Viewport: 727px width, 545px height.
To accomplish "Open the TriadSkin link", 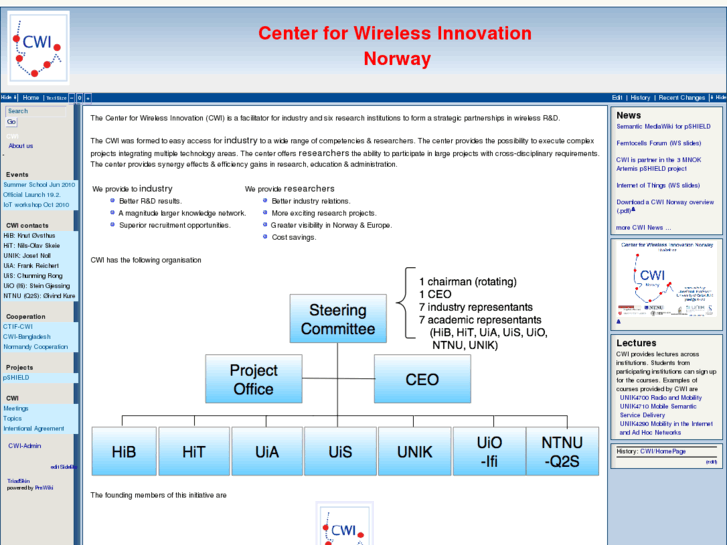I will (19, 481).
